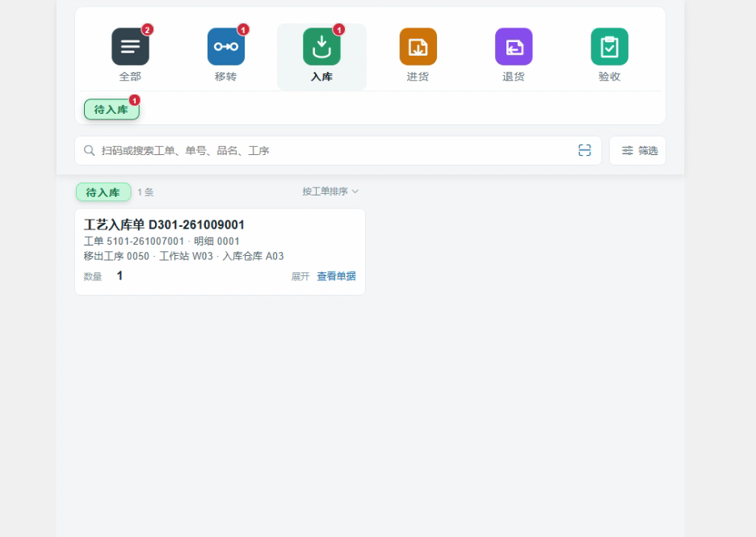
Task: Open the 退货 return goods icon
Action: click(x=514, y=47)
